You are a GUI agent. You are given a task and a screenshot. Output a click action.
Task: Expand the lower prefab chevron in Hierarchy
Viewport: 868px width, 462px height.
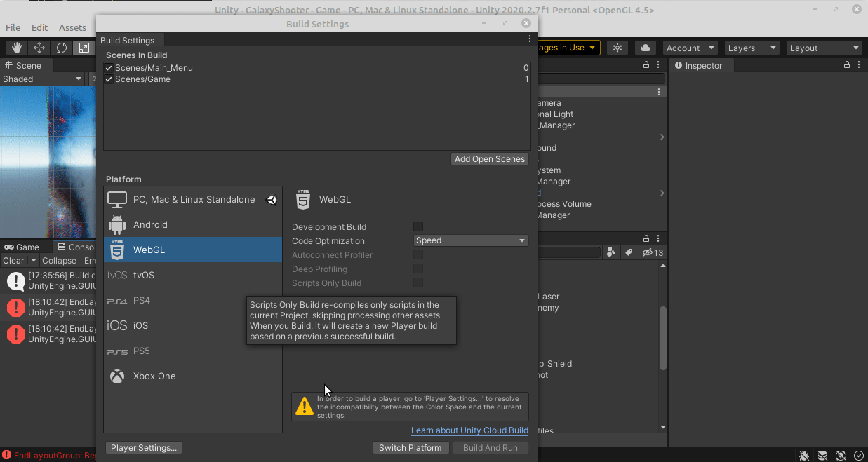tap(662, 193)
